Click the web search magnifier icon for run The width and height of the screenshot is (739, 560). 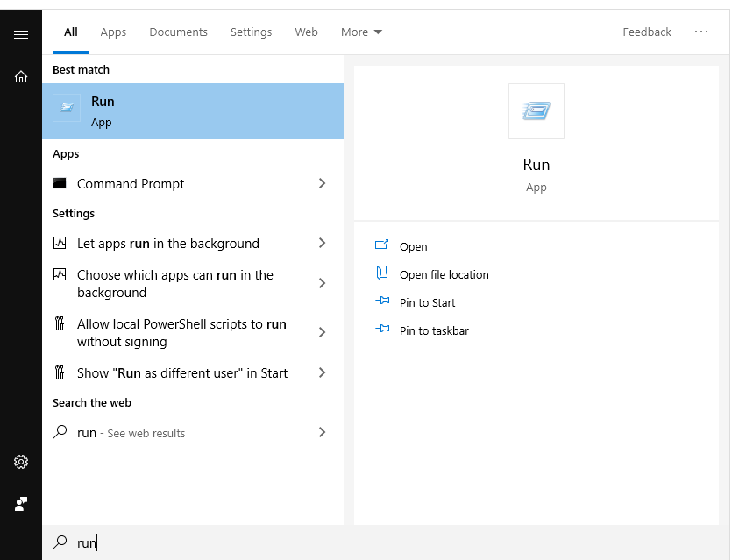click(x=60, y=432)
